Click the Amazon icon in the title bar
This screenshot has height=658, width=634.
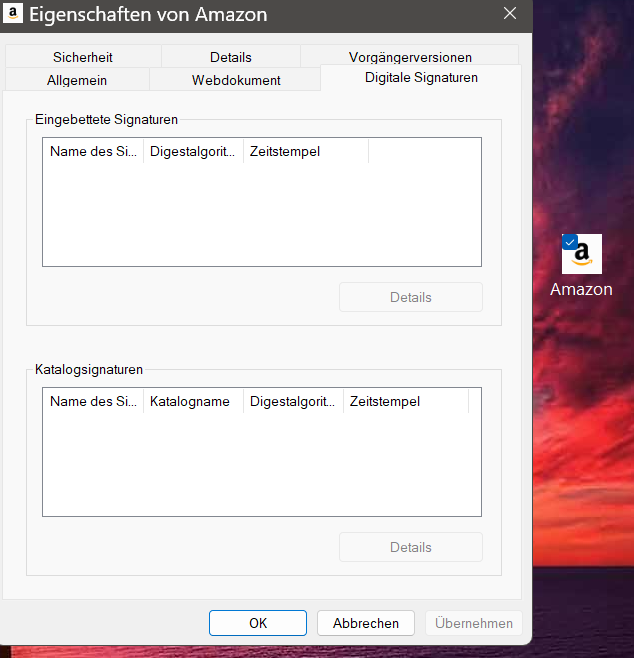tap(13, 13)
